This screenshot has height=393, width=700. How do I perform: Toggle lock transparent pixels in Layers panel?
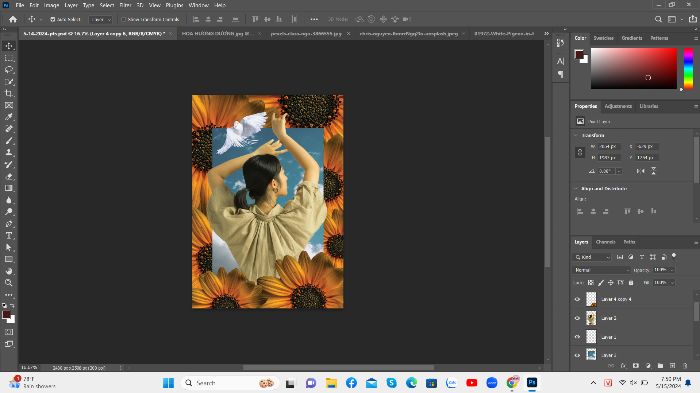(591, 283)
